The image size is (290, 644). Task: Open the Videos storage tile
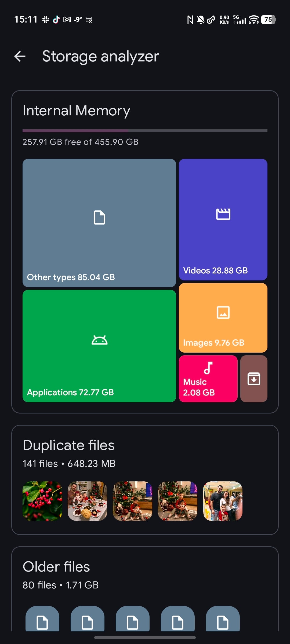(x=223, y=219)
